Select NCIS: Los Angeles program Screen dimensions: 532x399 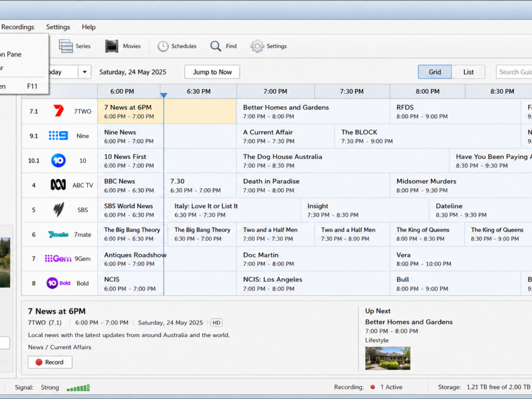[x=313, y=284]
